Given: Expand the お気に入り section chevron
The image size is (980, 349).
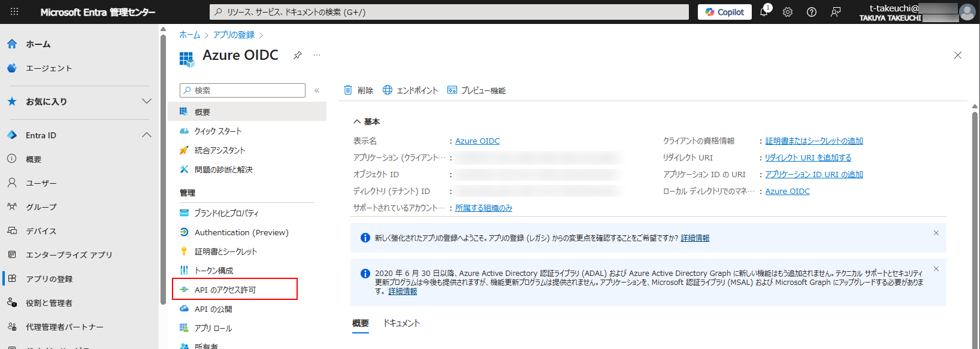Looking at the screenshot, I should coord(147,101).
